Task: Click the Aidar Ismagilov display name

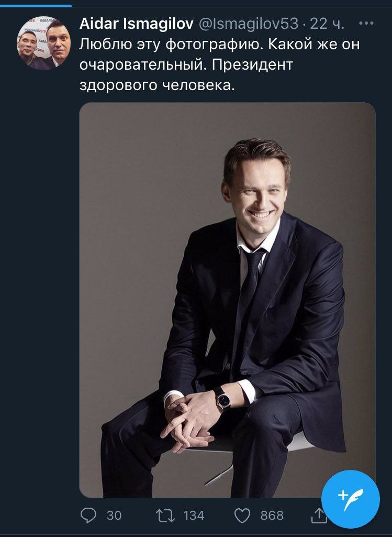Action: [136, 24]
